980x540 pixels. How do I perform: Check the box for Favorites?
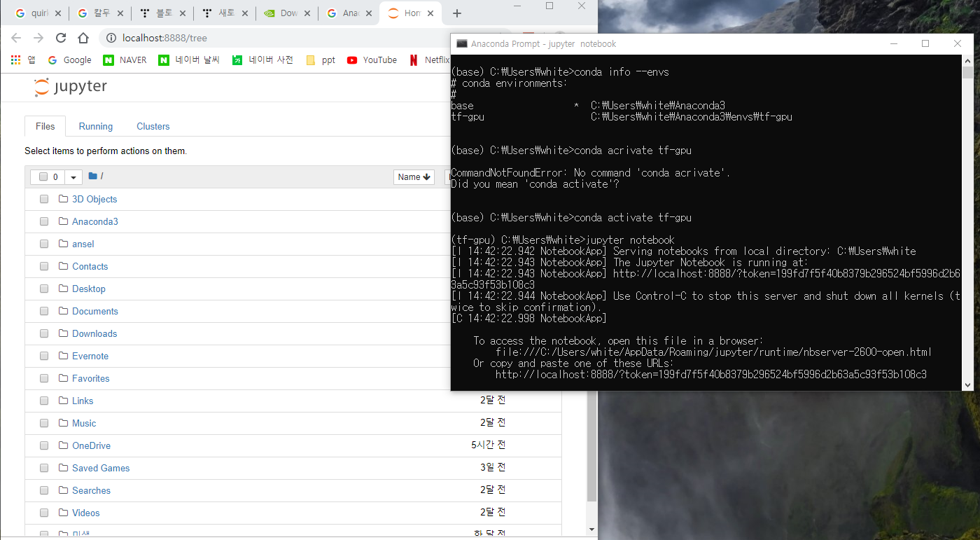click(x=44, y=378)
